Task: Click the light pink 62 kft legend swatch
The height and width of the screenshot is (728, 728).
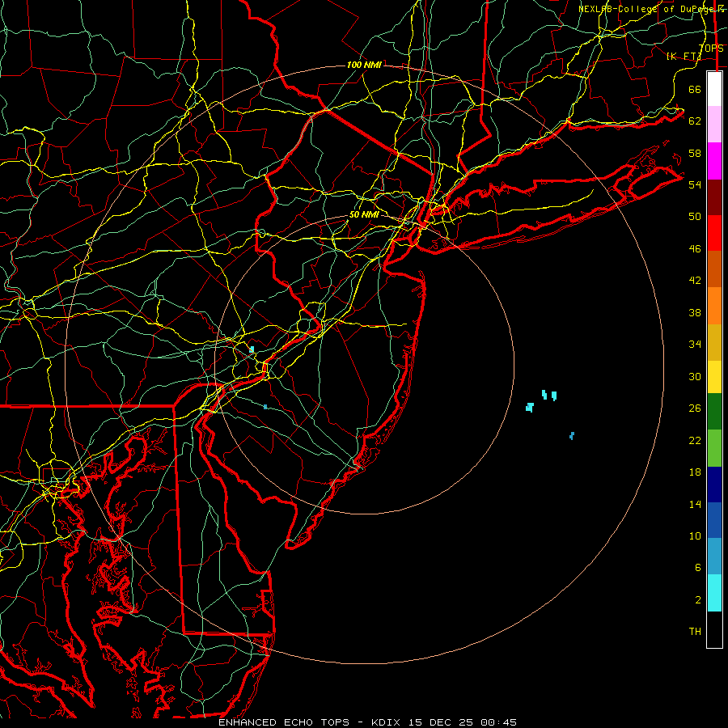Action: click(714, 124)
